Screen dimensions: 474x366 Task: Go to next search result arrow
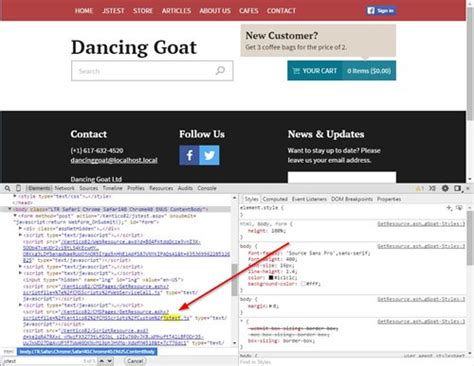tap(110, 361)
